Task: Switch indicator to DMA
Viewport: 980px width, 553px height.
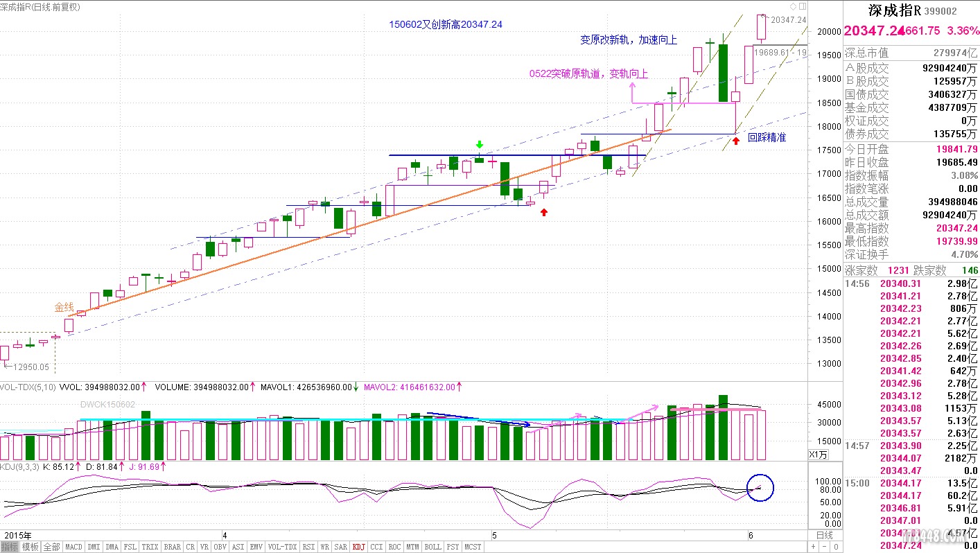Action: (112, 547)
